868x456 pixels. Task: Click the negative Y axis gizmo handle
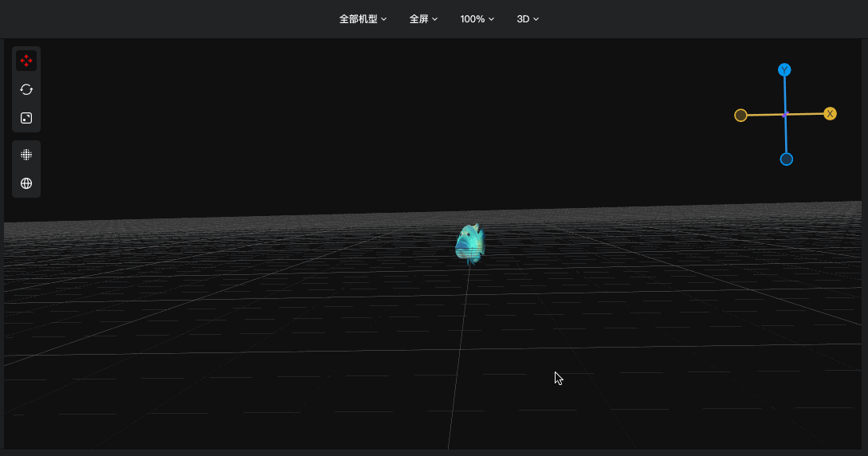tap(787, 159)
